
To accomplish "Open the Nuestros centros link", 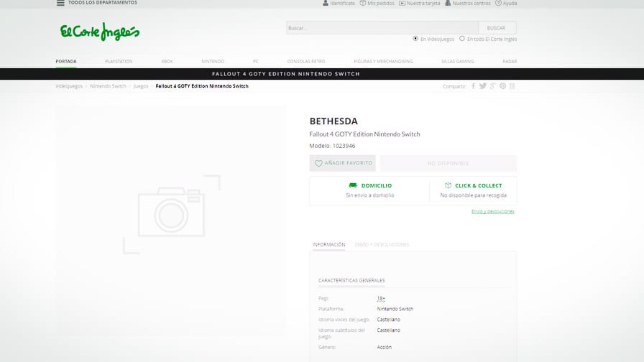I will 471,4.
